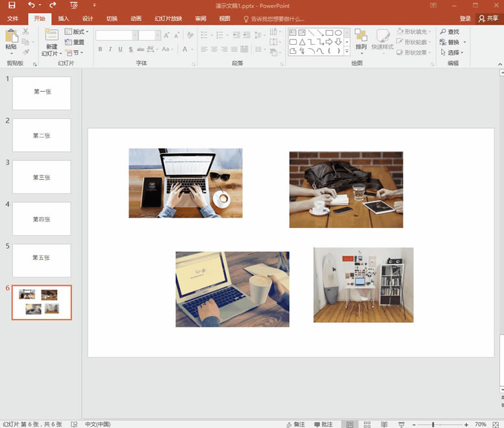This screenshot has height=428, width=504.
Task: Click the Share (共享) button
Action: (x=488, y=19)
